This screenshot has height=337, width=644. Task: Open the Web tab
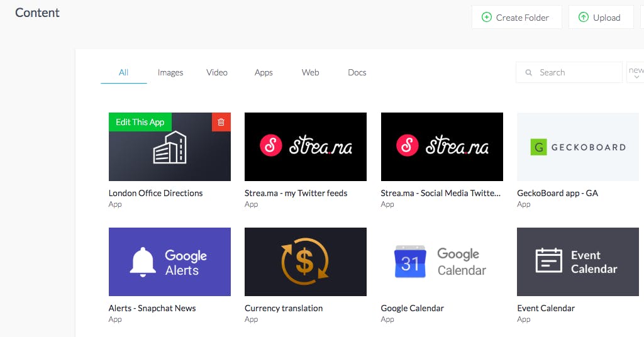[x=311, y=72]
